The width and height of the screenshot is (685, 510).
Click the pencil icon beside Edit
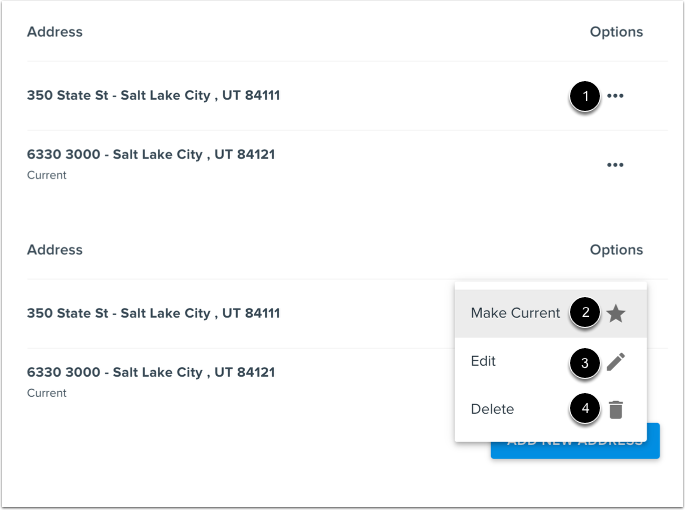click(x=616, y=362)
